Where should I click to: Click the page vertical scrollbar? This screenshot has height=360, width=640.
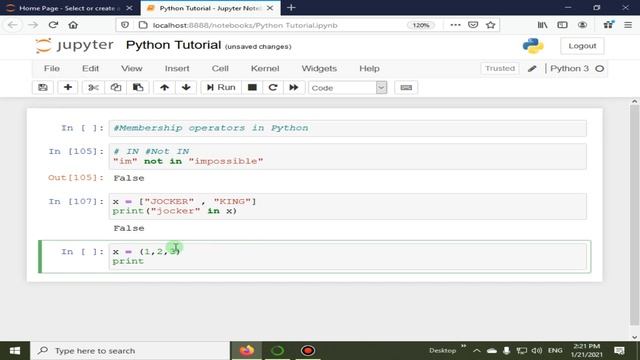pos(634,216)
